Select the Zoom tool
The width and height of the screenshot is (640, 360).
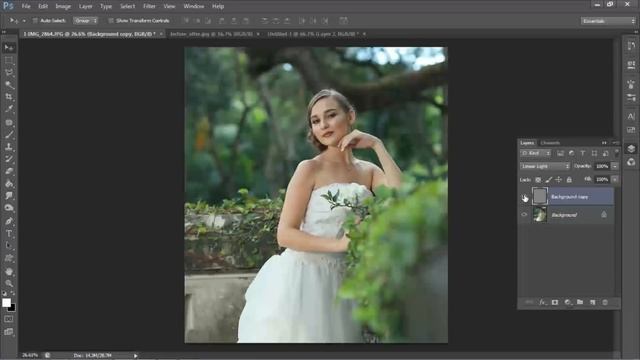click(x=9, y=283)
